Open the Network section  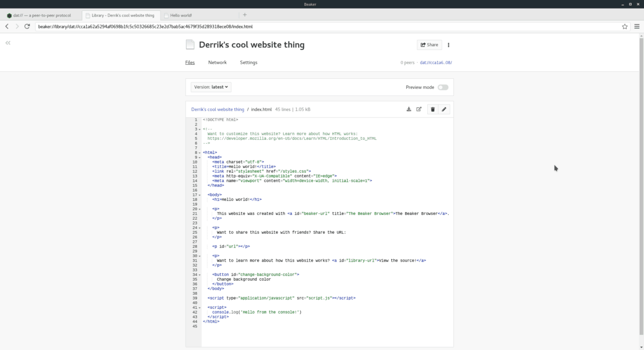217,62
